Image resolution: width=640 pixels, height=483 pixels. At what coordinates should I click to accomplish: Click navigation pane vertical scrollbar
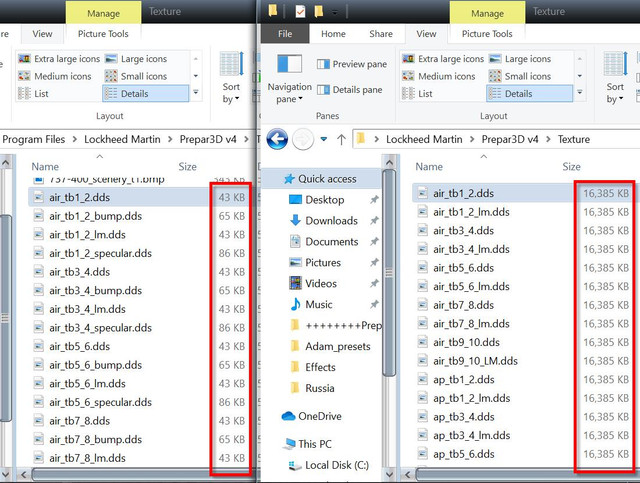(x=389, y=274)
